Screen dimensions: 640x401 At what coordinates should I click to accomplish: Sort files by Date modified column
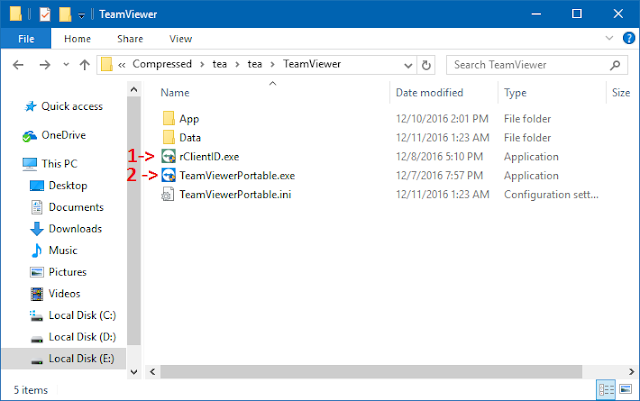[x=429, y=93]
